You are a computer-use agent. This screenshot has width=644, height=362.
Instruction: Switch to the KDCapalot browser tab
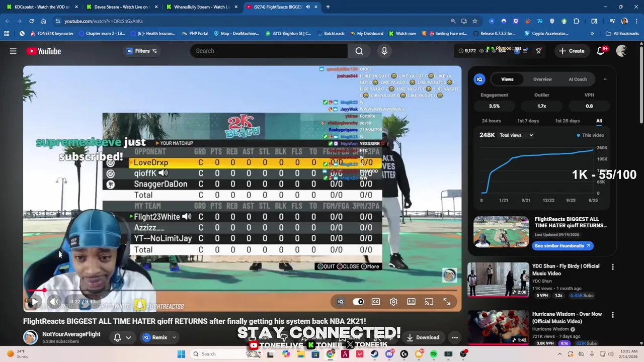(x=42, y=7)
